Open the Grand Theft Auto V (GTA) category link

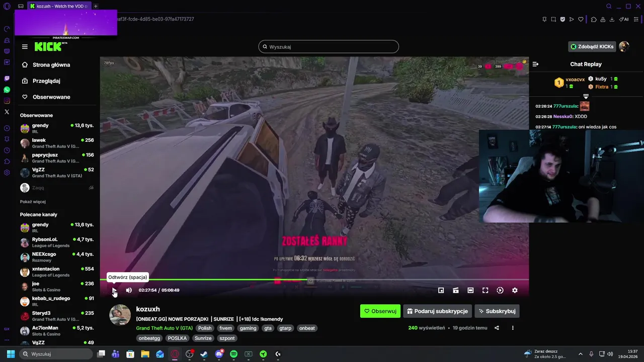pos(164,328)
